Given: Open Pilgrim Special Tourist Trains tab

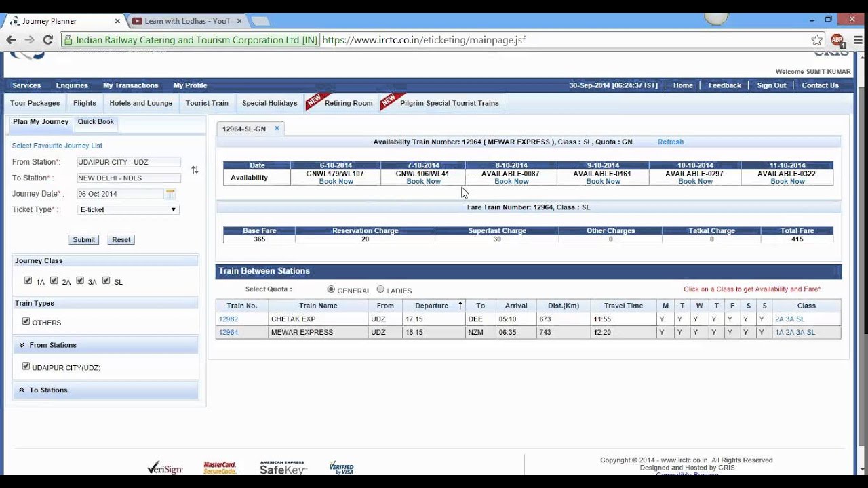Looking at the screenshot, I should tap(449, 103).
